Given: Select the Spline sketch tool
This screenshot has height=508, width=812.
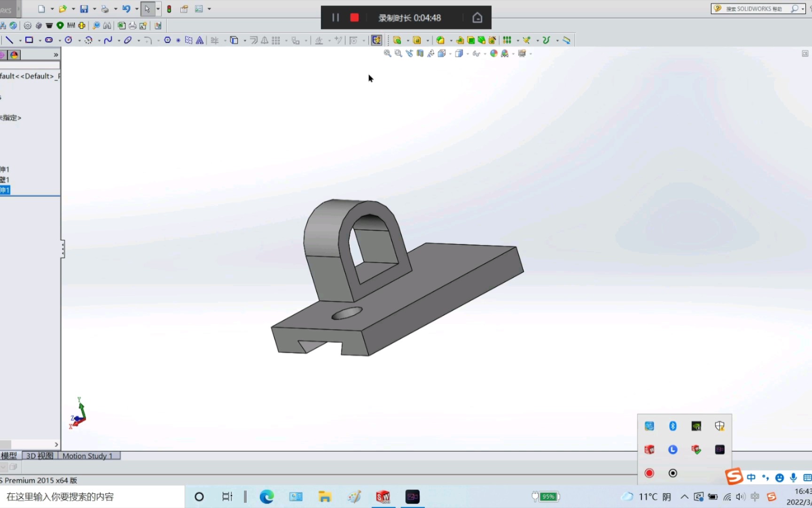Looking at the screenshot, I should click(x=109, y=40).
